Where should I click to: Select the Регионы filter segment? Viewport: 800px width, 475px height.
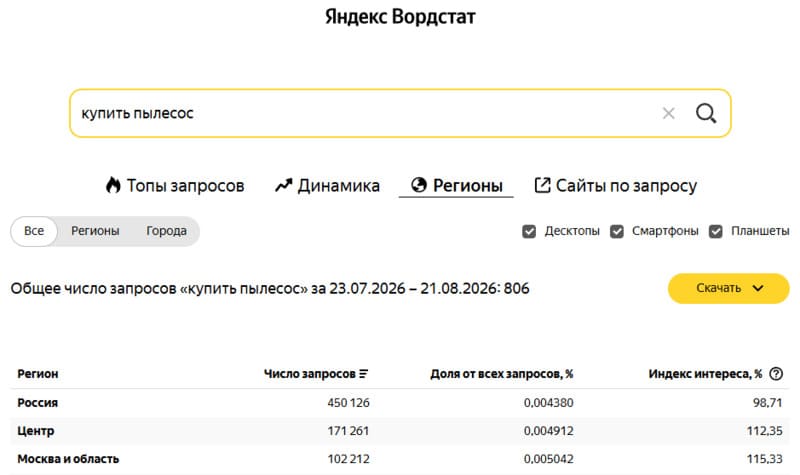[95, 231]
